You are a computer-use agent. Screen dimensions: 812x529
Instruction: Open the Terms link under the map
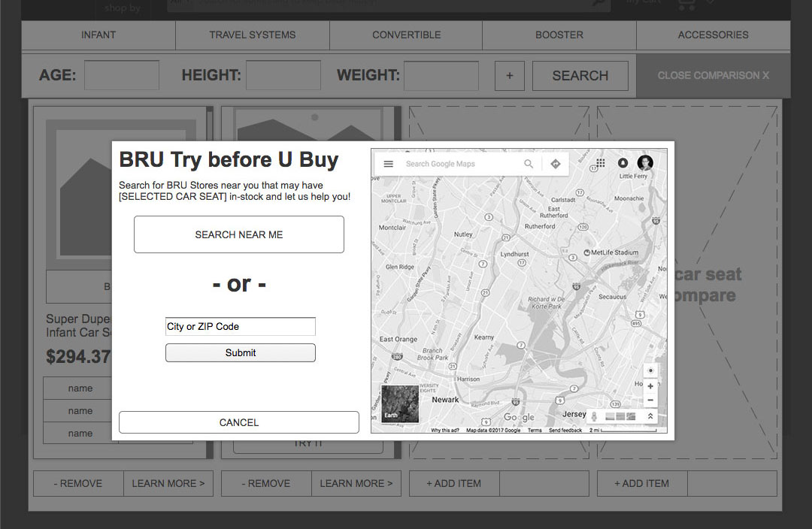[535, 431]
